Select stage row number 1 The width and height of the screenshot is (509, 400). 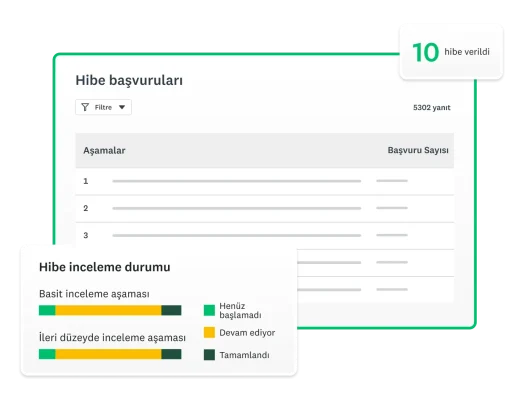pos(265,181)
